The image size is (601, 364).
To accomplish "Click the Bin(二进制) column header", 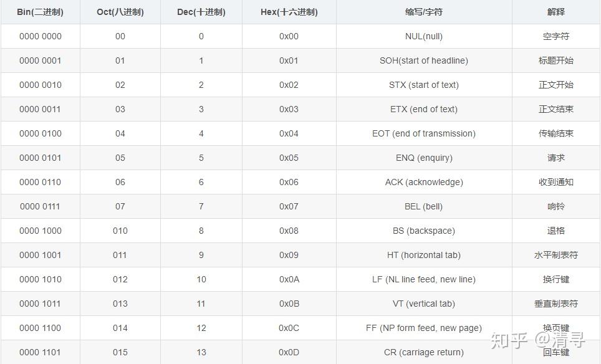I will coord(41,12).
